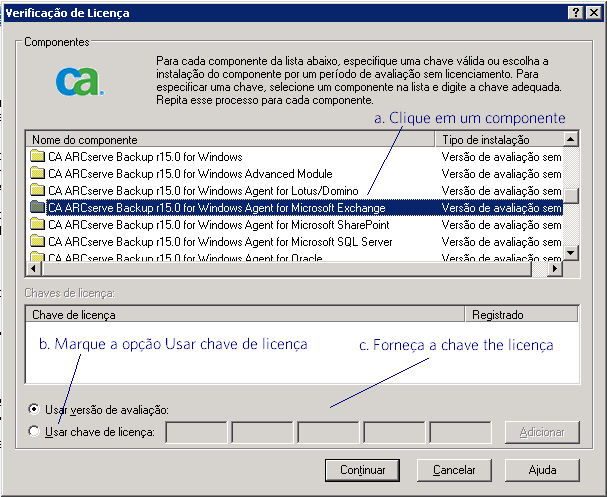The width and height of the screenshot is (607, 497).
Task: Click the component list scroll down arrow
Action: 570,254
